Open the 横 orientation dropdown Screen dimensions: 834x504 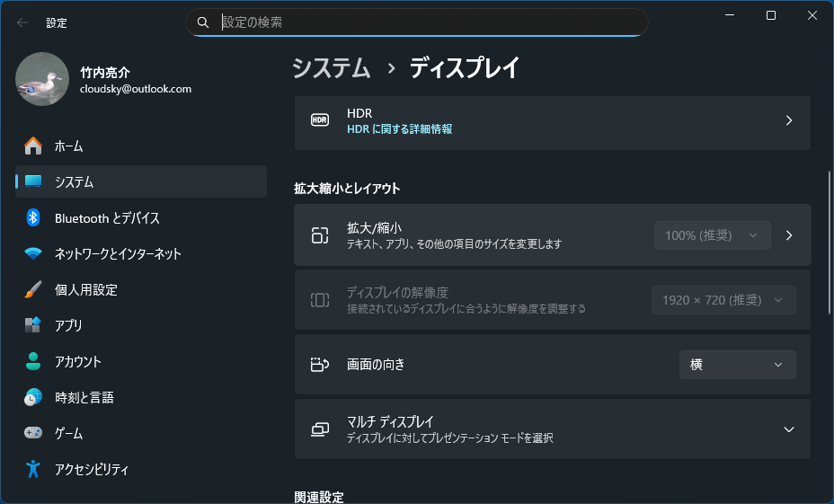(x=737, y=365)
